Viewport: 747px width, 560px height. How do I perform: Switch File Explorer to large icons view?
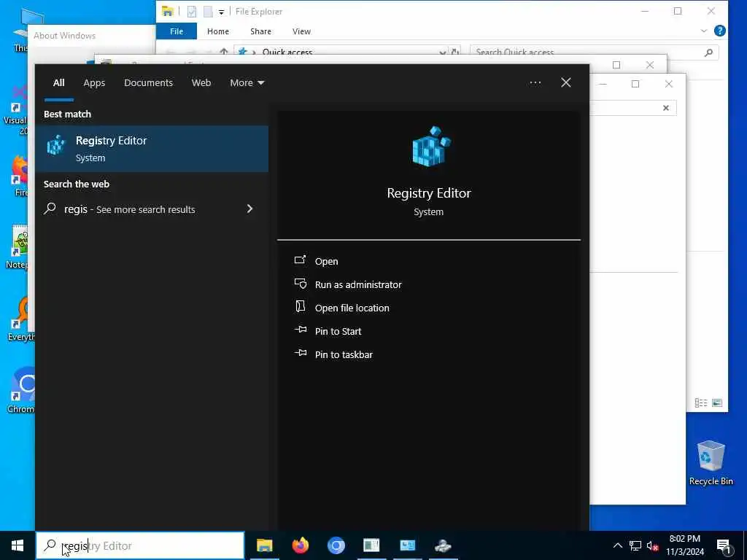[717, 402]
